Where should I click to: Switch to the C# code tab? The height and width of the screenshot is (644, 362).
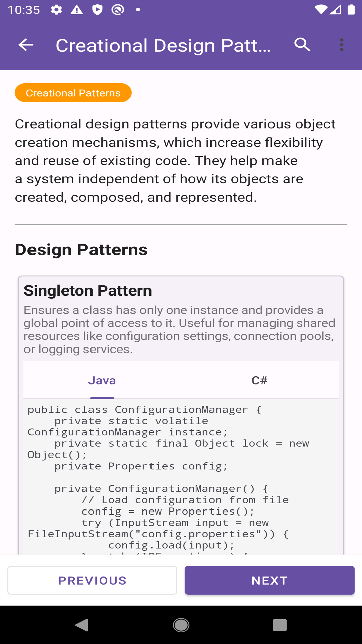pos(259,380)
